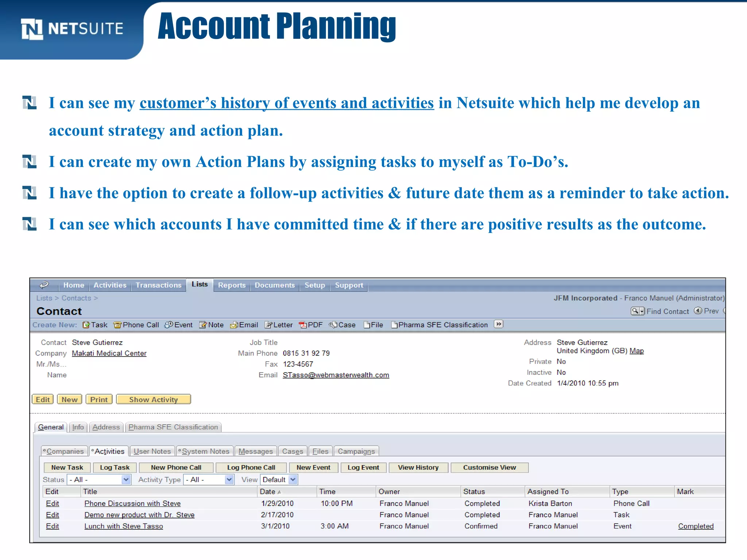747x560 pixels.
Task: Click Contacts breadcrumb link
Action: click(x=76, y=298)
